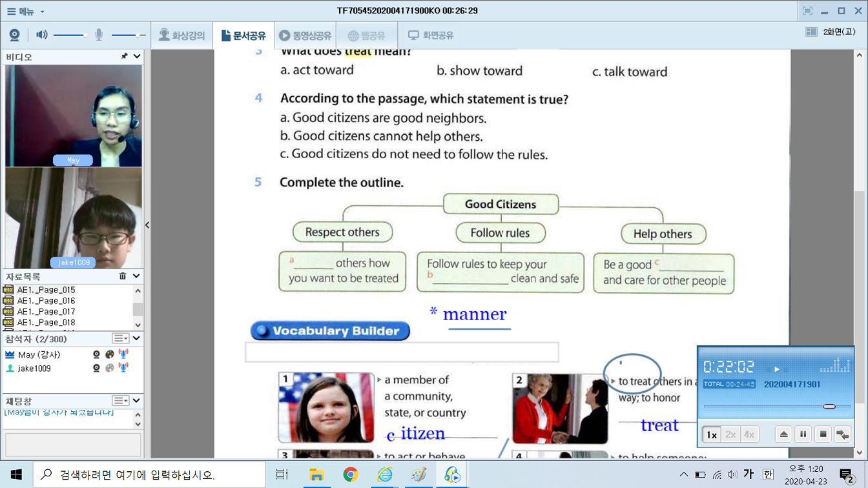Switch to the 화면공유 screen share tab
This screenshot has height=488, width=868.
coord(431,36)
